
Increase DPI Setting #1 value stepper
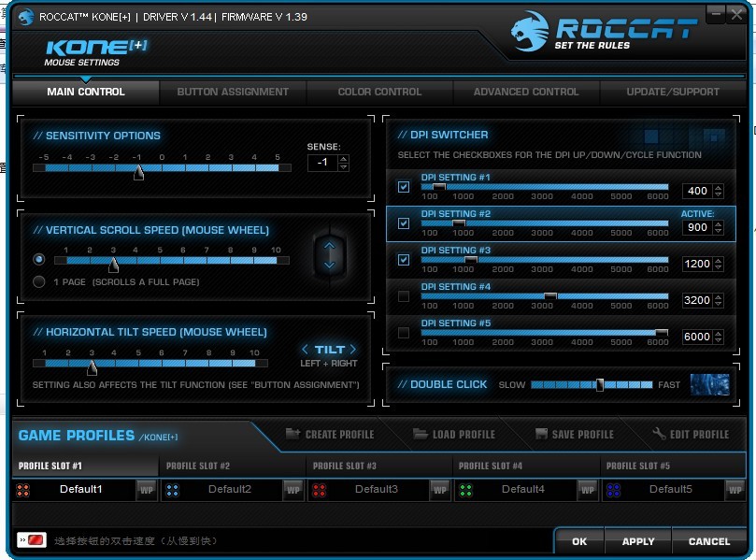719,188
